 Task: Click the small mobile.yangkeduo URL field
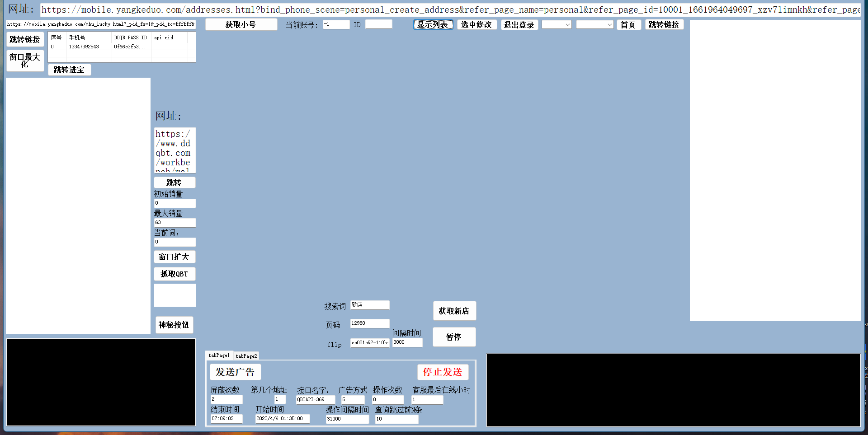tap(101, 24)
